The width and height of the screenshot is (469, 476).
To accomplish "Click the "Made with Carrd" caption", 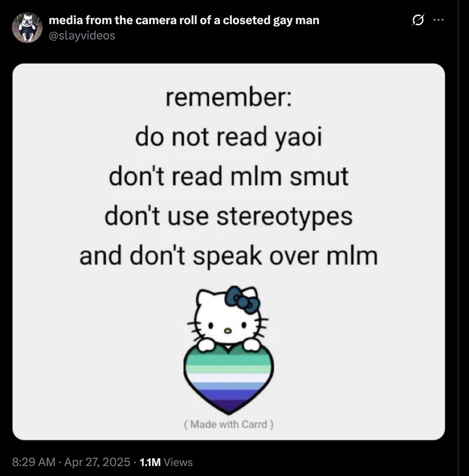I will [x=229, y=424].
